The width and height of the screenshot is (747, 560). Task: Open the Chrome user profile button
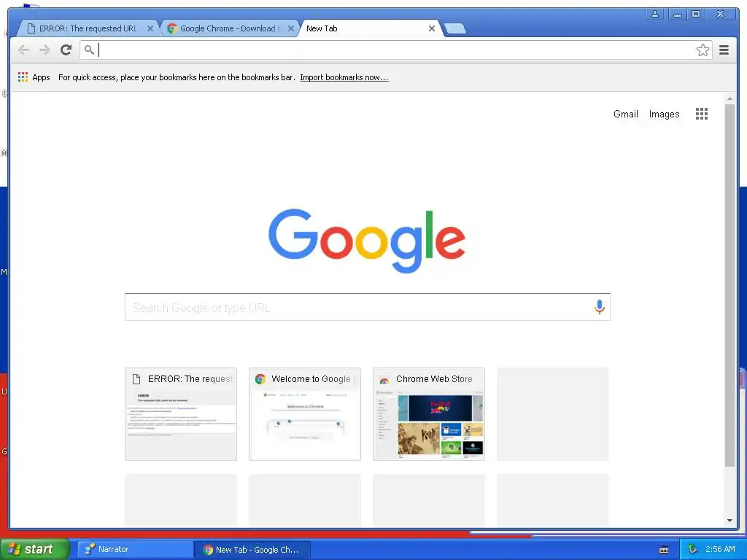pos(655,14)
